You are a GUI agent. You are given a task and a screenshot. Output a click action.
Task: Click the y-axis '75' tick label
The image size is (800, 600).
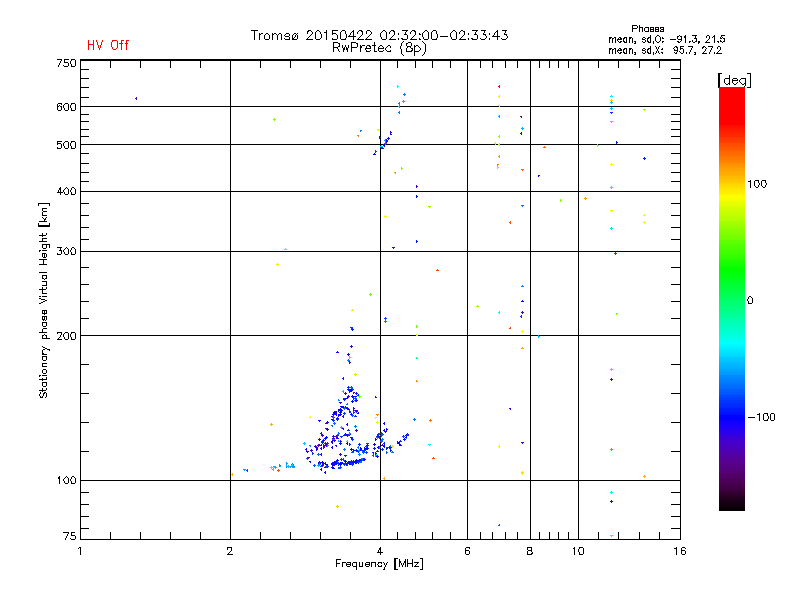point(70,536)
